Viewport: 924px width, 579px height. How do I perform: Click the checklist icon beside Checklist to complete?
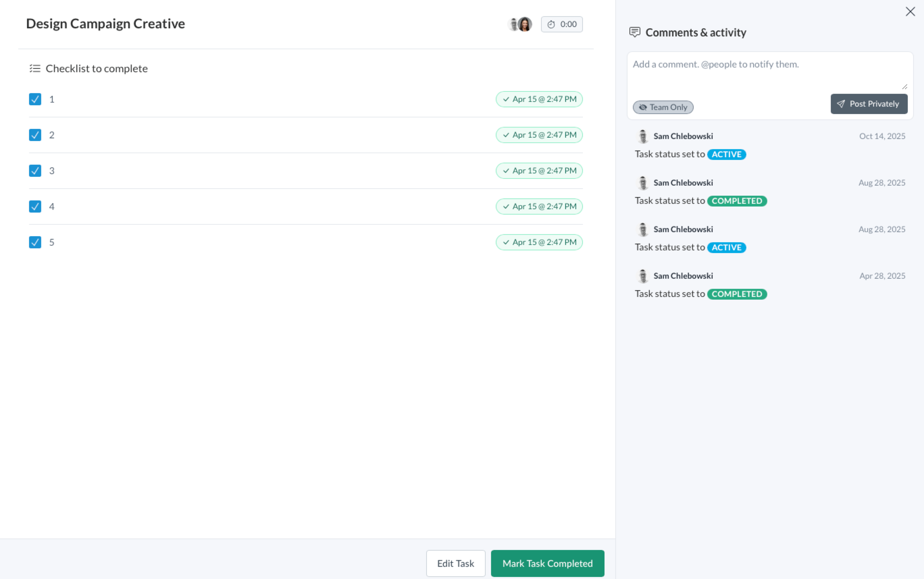[35, 68]
